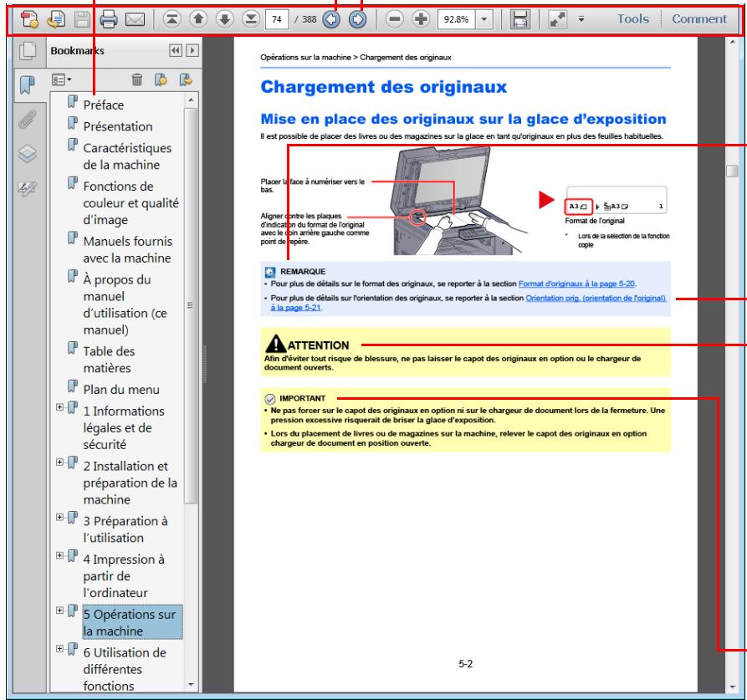
Task: Open the Attachments paperclip panel
Action: pos(27,120)
